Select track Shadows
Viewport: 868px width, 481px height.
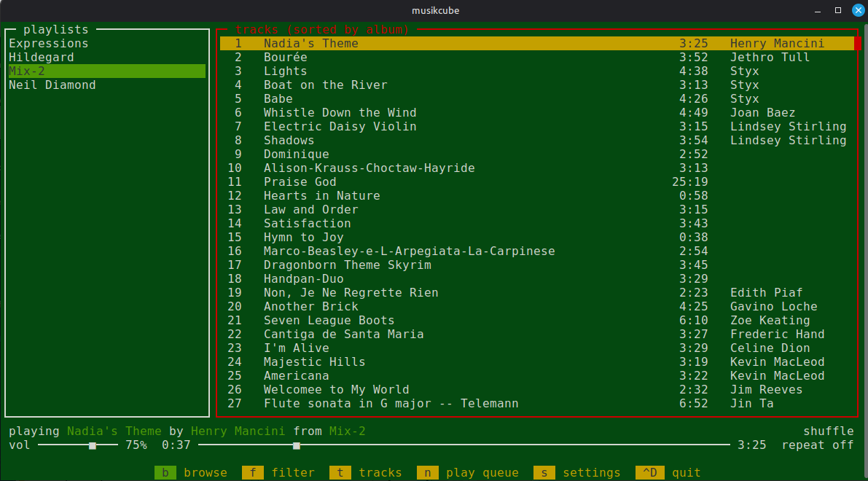[x=537, y=141]
